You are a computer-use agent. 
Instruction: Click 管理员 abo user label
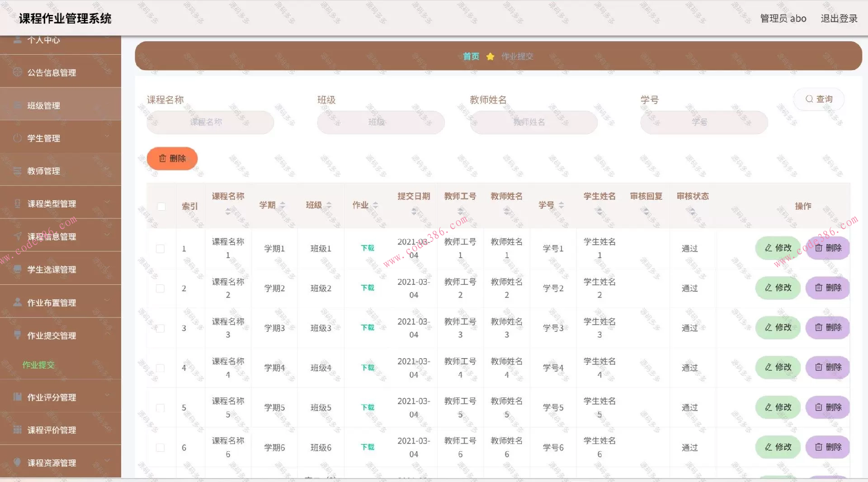783,19
